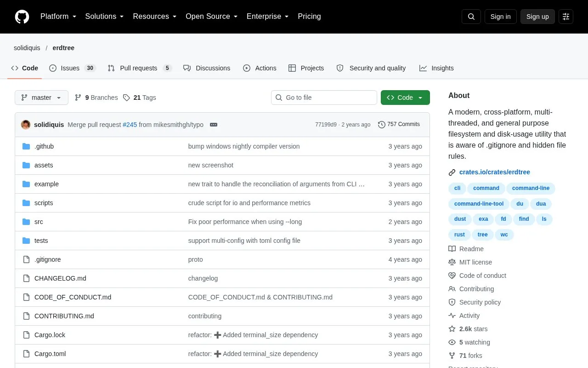Select the rust topic tag
588x368 pixels.
click(x=459, y=235)
